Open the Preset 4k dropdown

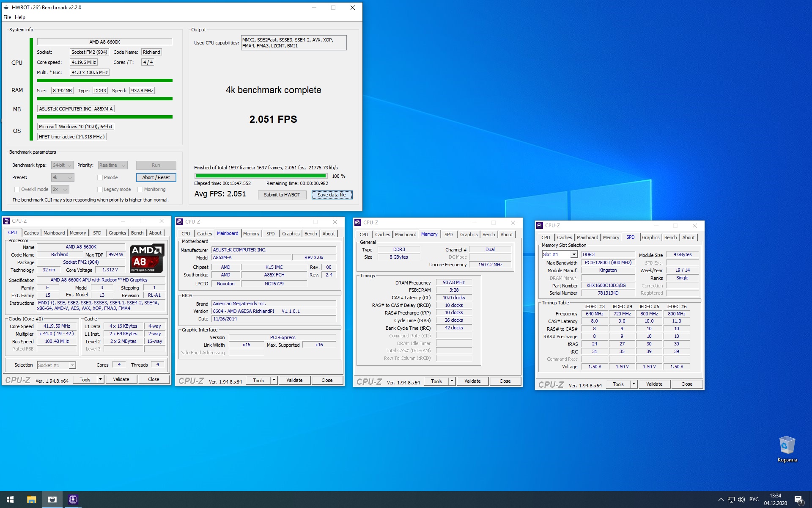tap(63, 177)
